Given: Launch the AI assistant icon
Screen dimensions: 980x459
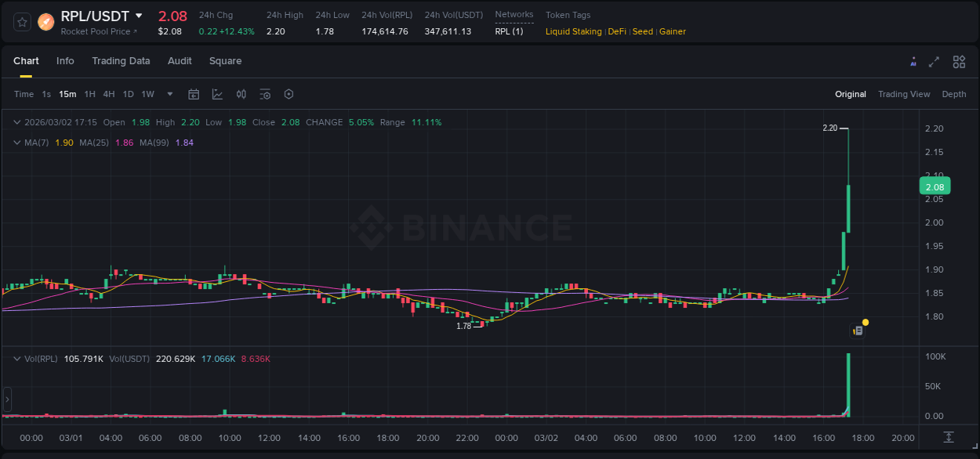Looking at the screenshot, I should (x=913, y=61).
